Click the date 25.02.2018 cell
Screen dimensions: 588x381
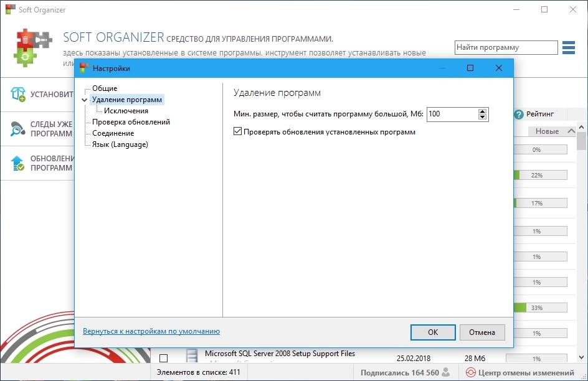[414, 358]
